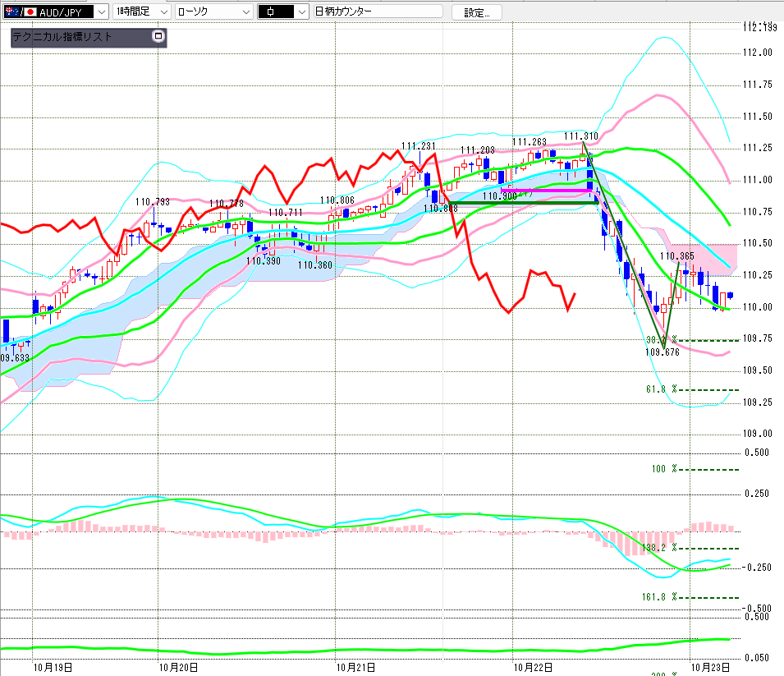Click the 110.793 price label

pyautogui.click(x=153, y=201)
